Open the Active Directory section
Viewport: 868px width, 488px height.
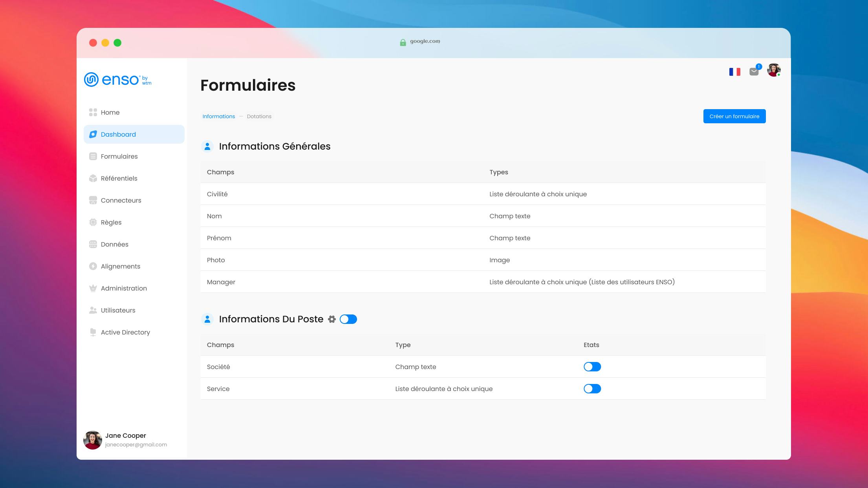pyautogui.click(x=125, y=332)
